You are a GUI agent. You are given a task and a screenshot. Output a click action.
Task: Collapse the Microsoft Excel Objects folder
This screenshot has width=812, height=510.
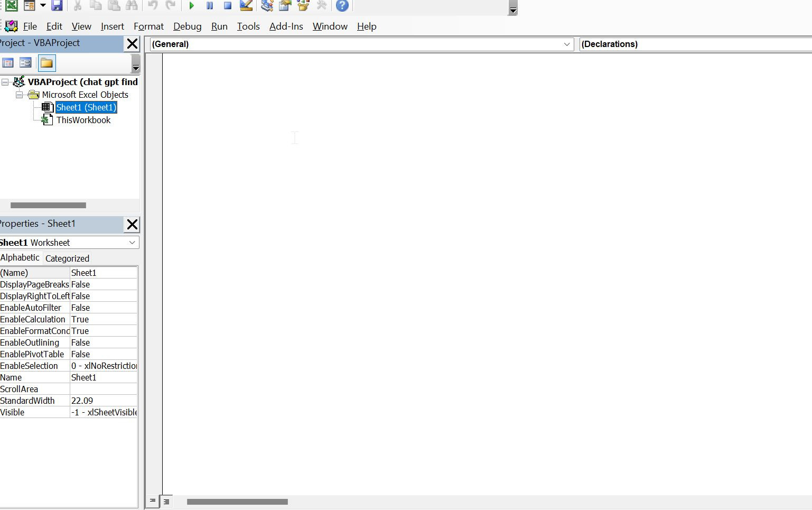pos(19,95)
